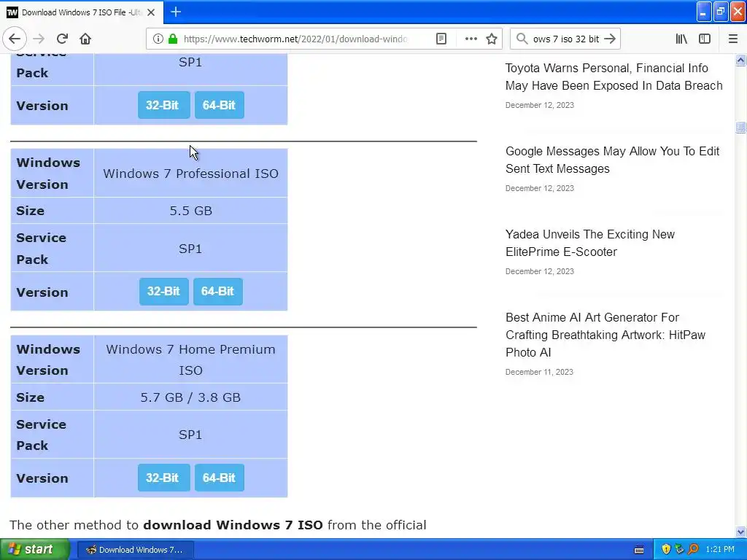Open the browser home page
This screenshot has height=560, width=747.
coord(85,39)
